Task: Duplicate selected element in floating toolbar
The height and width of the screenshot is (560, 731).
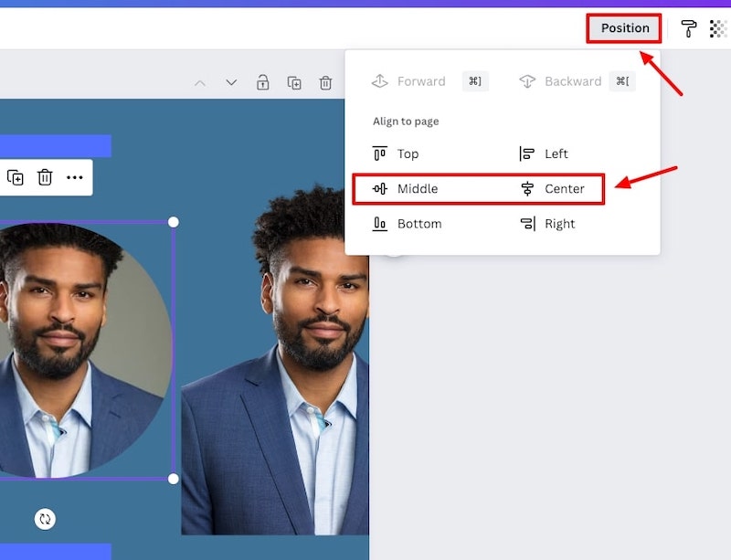Action: click(x=16, y=177)
